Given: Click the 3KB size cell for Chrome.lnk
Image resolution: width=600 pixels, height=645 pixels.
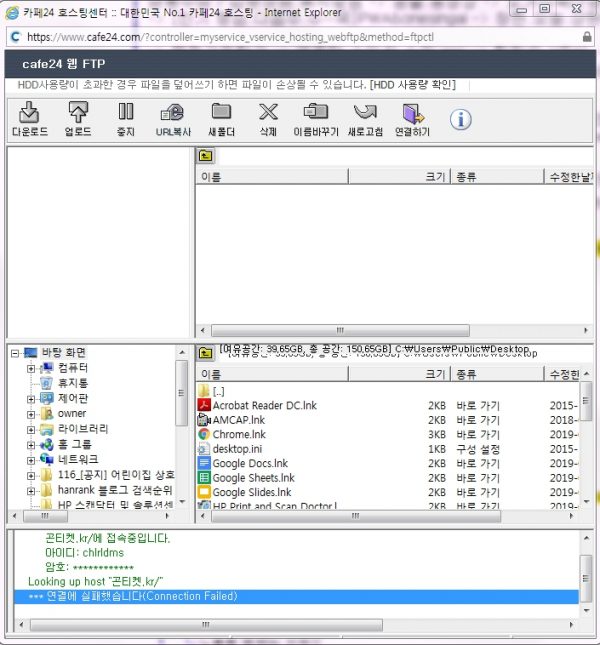Looking at the screenshot, I should coord(437,434).
